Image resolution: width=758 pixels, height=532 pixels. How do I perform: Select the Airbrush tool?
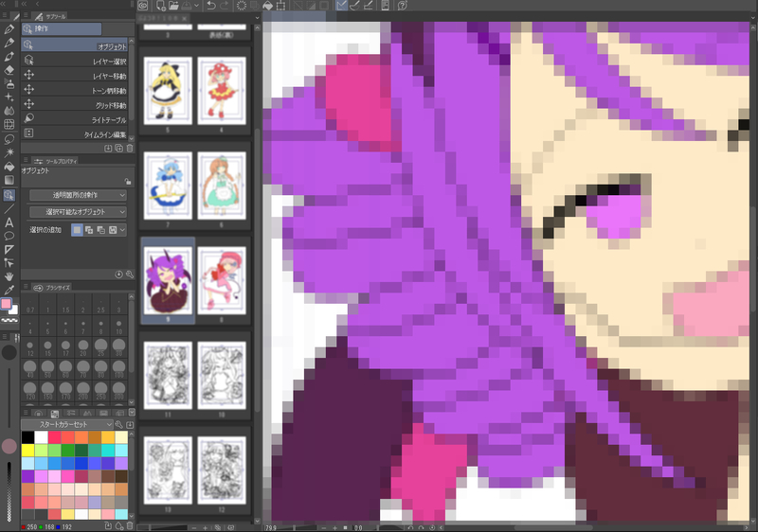coord(9,83)
